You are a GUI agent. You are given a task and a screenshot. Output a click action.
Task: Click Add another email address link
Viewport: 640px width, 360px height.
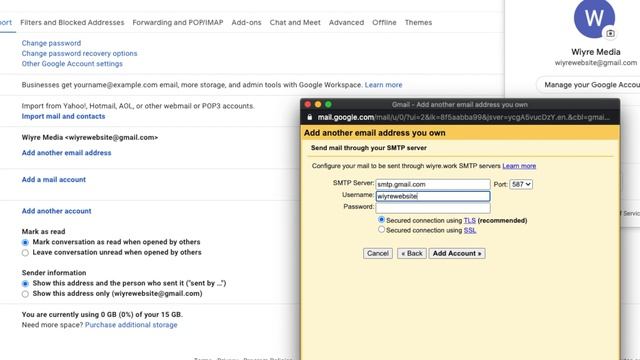click(x=67, y=153)
